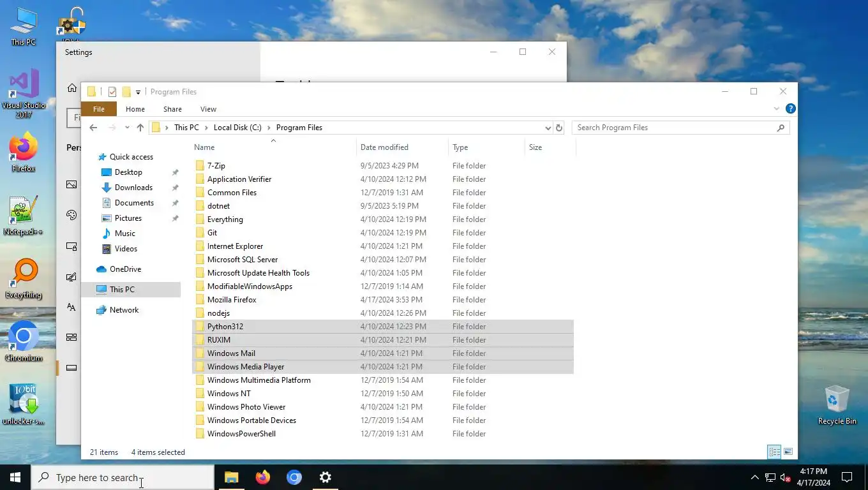The width and height of the screenshot is (868, 490).
Task: Click Home icon in Settings window
Action: point(72,88)
